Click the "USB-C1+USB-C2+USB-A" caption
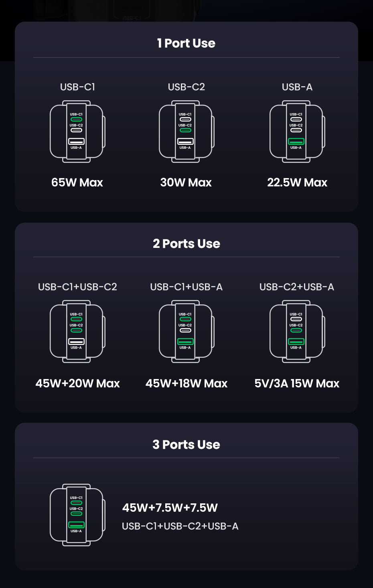The width and height of the screenshot is (373, 588). [x=180, y=526]
